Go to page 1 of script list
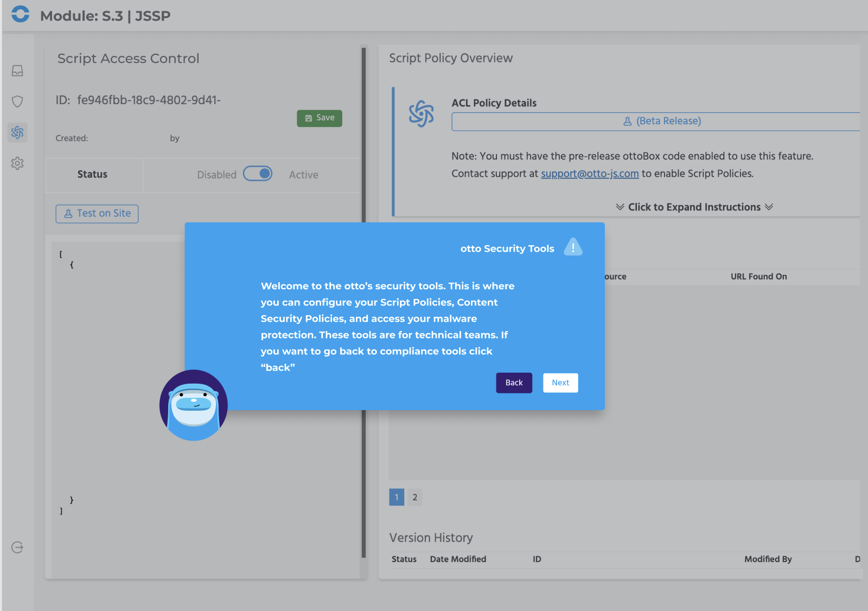The image size is (868, 611). tap(397, 497)
